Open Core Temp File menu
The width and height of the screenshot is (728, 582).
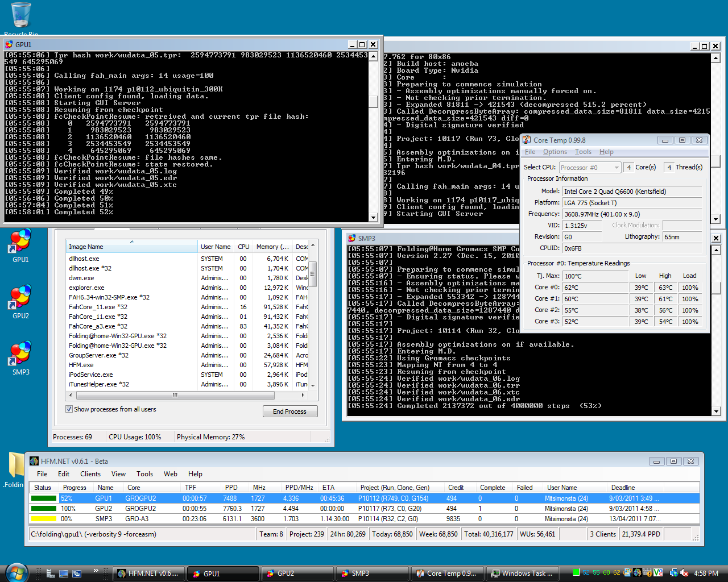point(530,152)
